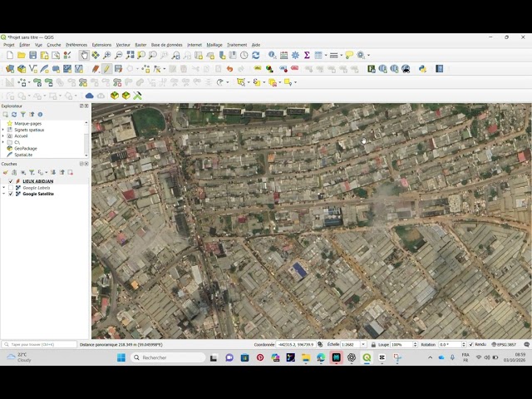Viewport: 532px width, 399px height.
Task: Open the Projet menu
Action: point(9,45)
